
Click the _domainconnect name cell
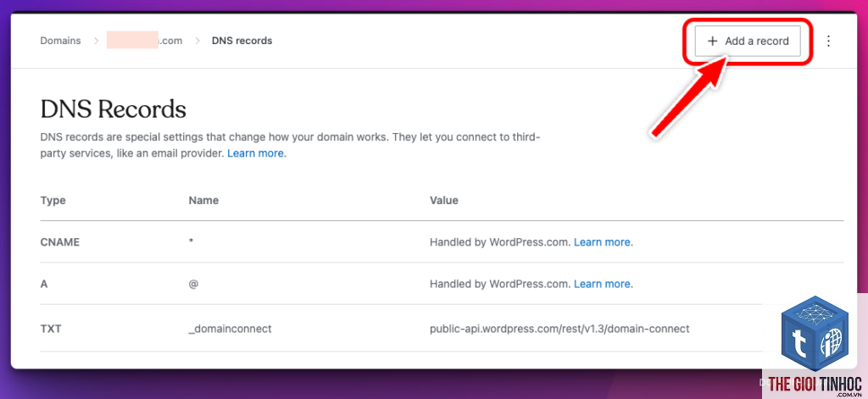[x=230, y=329]
